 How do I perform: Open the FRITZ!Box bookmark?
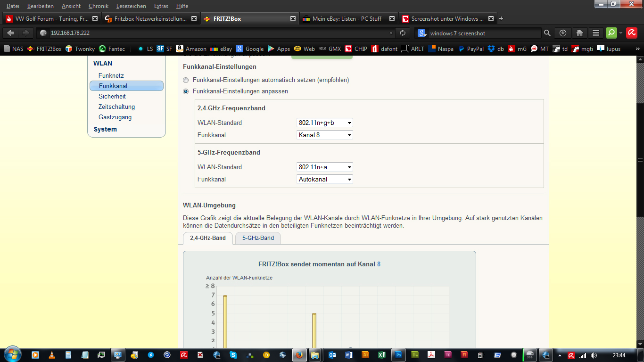(44, 49)
